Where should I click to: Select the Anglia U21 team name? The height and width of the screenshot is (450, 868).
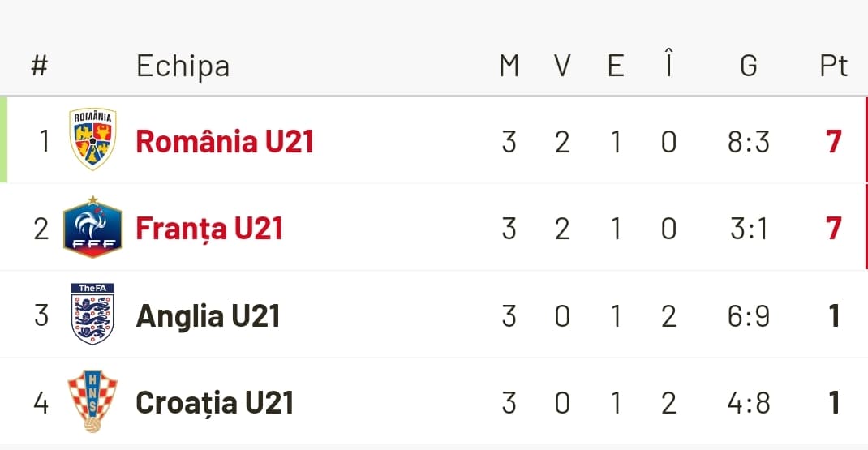pos(208,315)
